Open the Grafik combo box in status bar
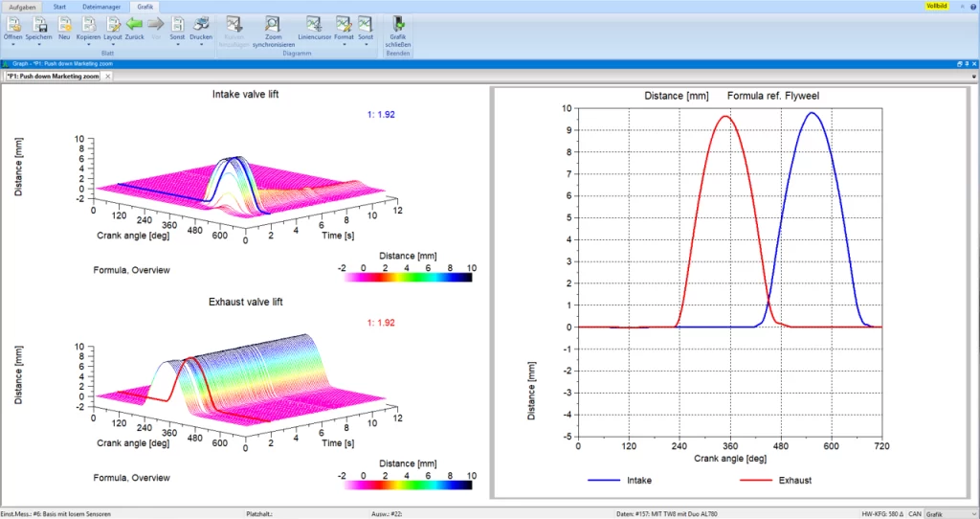The height and width of the screenshot is (519, 980). click(x=947, y=514)
